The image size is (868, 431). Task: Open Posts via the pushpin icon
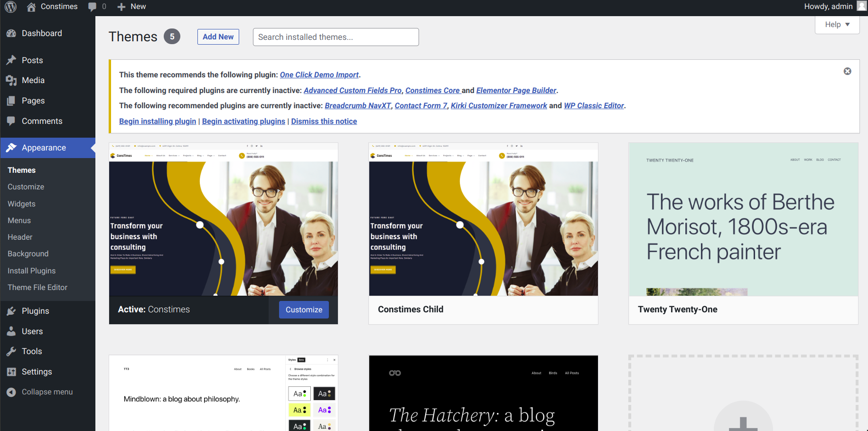tap(11, 60)
